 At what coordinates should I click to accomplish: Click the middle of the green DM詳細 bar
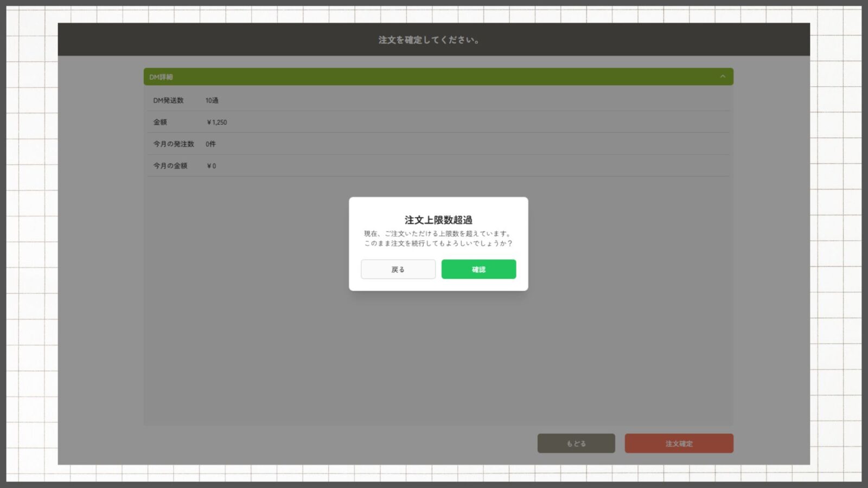438,76
